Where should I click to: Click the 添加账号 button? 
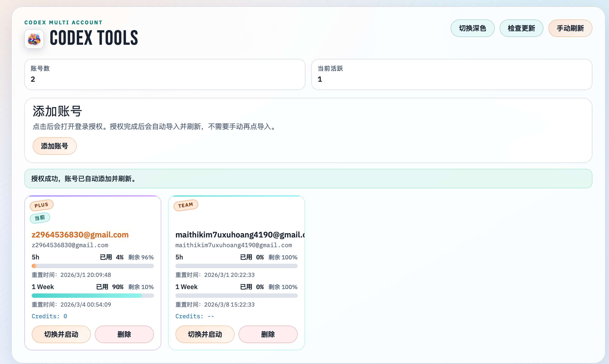tap(55, 146)
